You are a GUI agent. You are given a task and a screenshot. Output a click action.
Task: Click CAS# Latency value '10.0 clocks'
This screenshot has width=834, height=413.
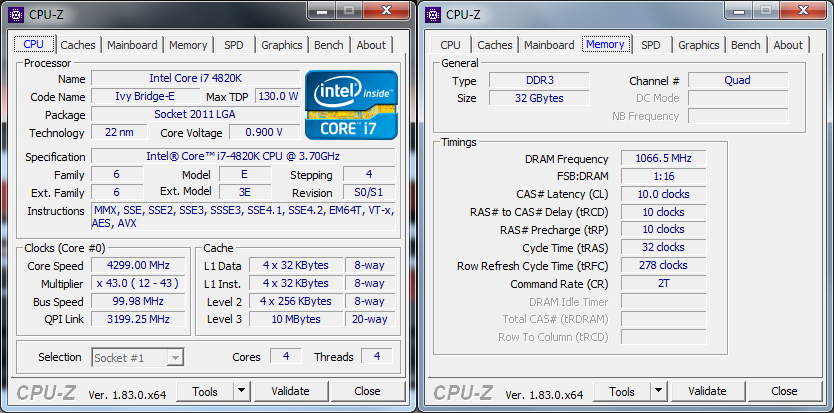[x=663, y=194]
